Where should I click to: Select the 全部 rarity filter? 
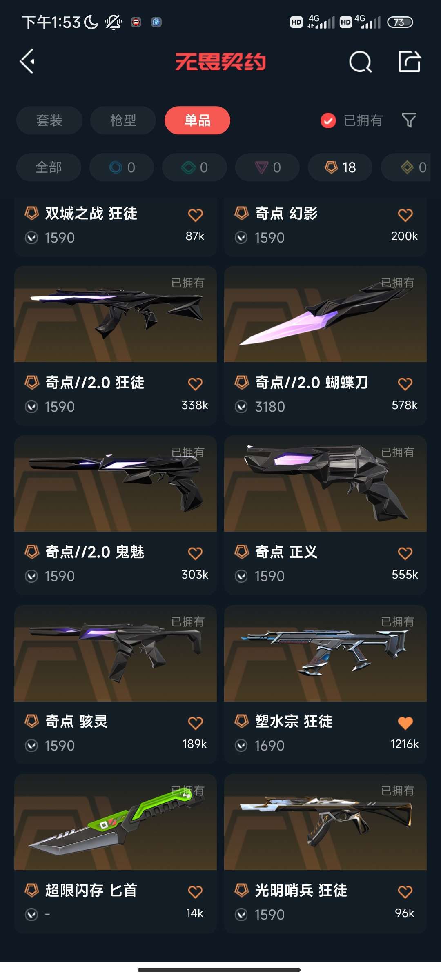49,167
